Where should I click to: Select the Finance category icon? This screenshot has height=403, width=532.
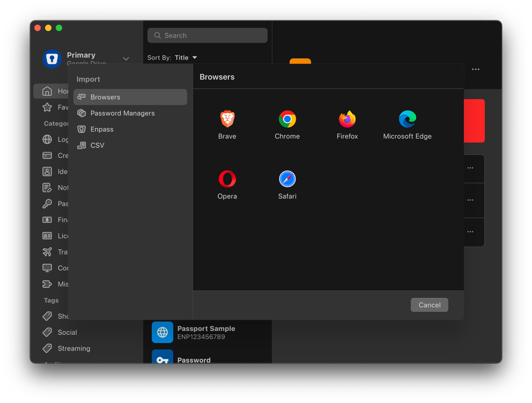click(47, 220)
